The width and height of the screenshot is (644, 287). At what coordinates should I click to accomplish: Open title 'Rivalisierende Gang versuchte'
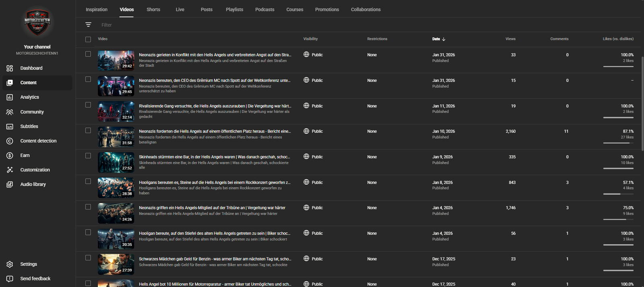[215, 106]
